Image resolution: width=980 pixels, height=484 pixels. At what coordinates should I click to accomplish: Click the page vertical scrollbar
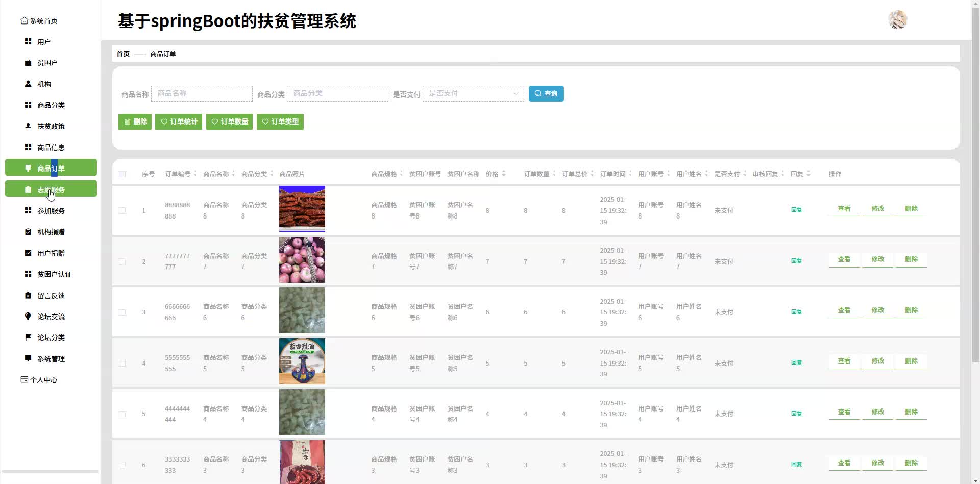point(975,184)
